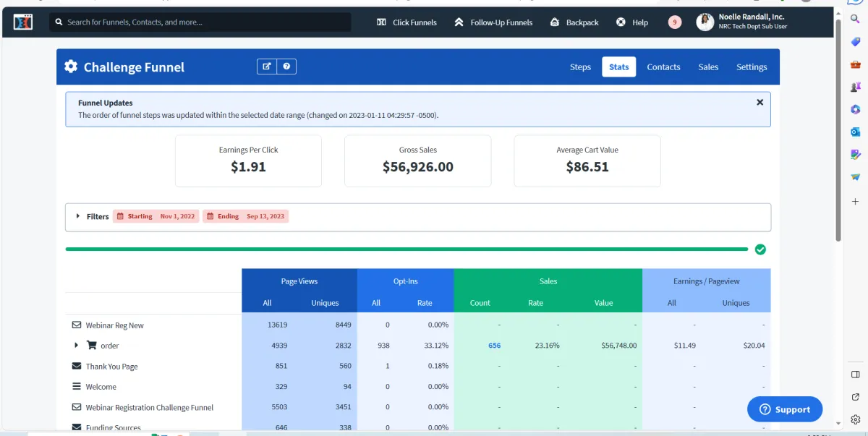Viewport: 868px width, 436px height.
Task: Click the sidebar split screen icon
Action: pyautogui.click(x=855, y=375)
